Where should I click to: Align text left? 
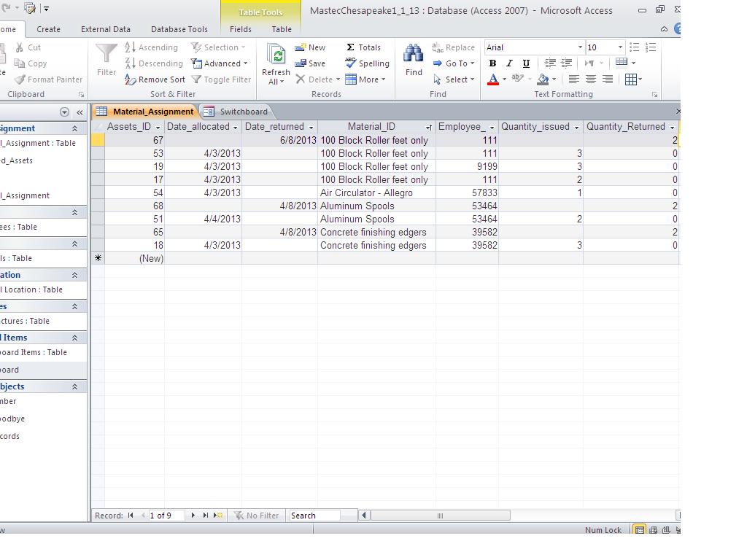[x=574, y=79]
